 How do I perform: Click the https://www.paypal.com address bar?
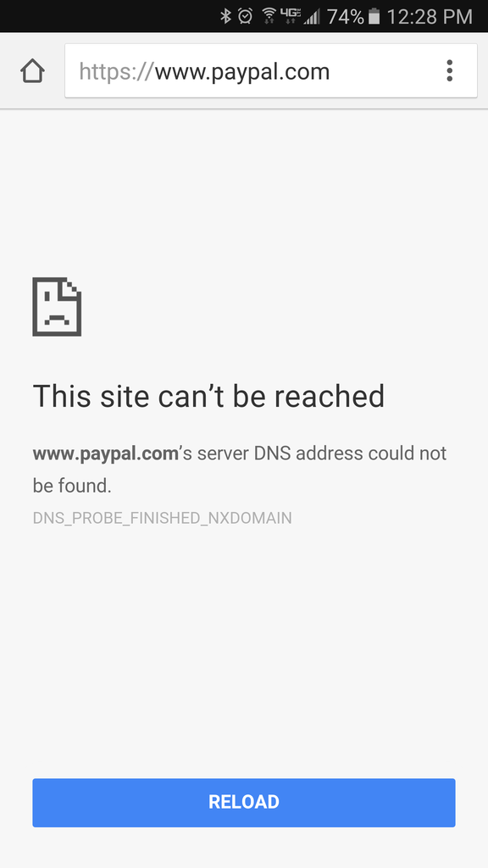[x=270, y=71]
